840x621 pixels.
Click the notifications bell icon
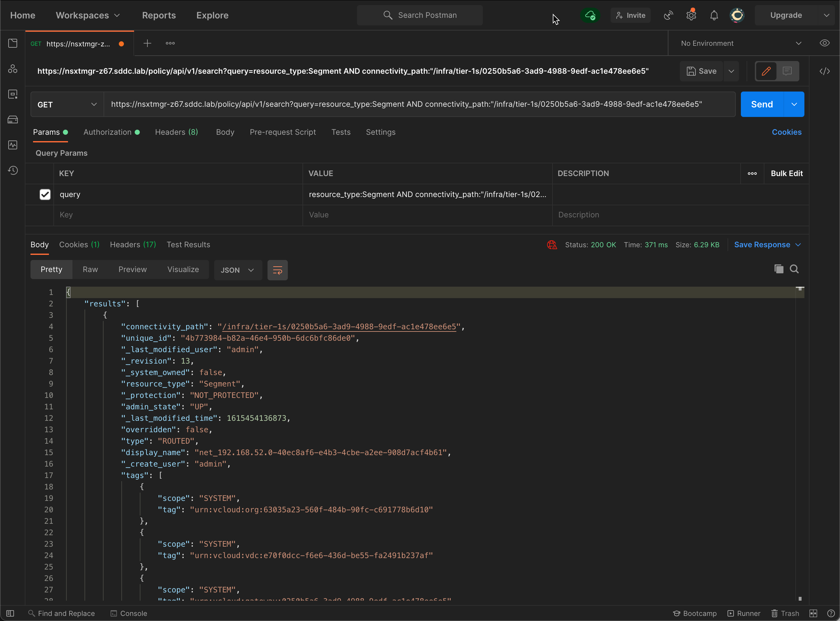tap(712, 15)
